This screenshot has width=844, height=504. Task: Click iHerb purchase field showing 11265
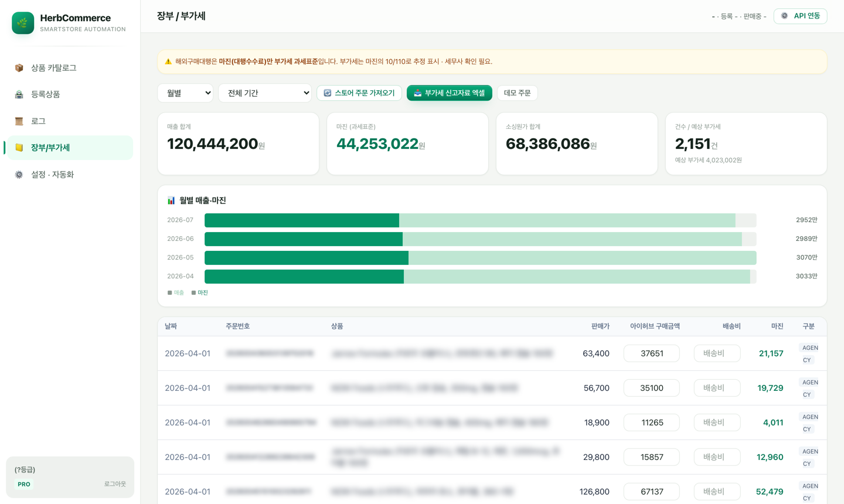tap(652, 423)
